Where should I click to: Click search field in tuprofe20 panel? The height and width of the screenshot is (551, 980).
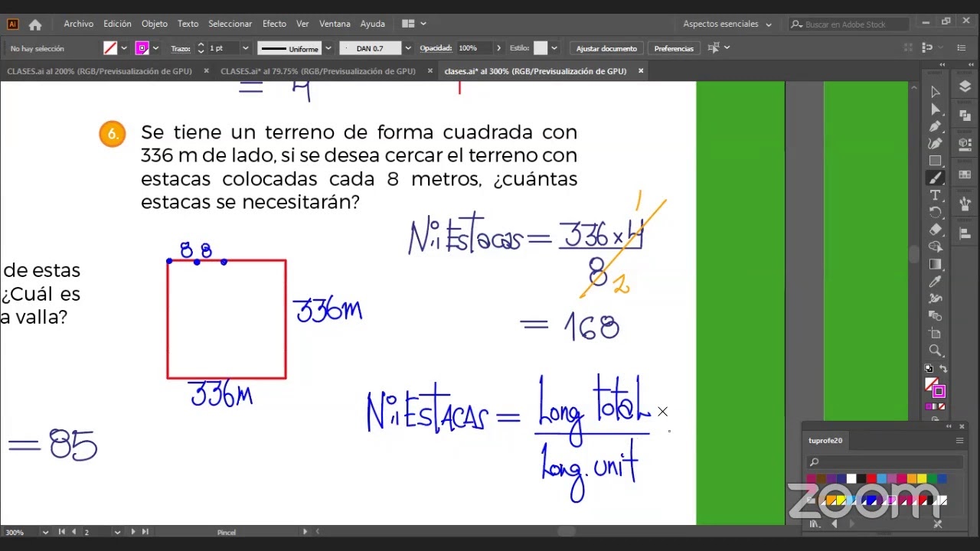pyautogui.click(x=885, y=461)
